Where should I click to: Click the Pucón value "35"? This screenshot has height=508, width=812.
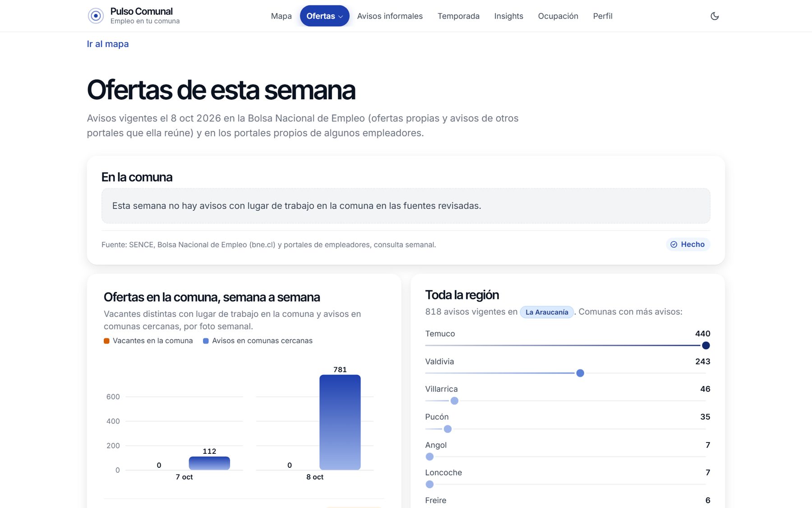tap(705, 417)
